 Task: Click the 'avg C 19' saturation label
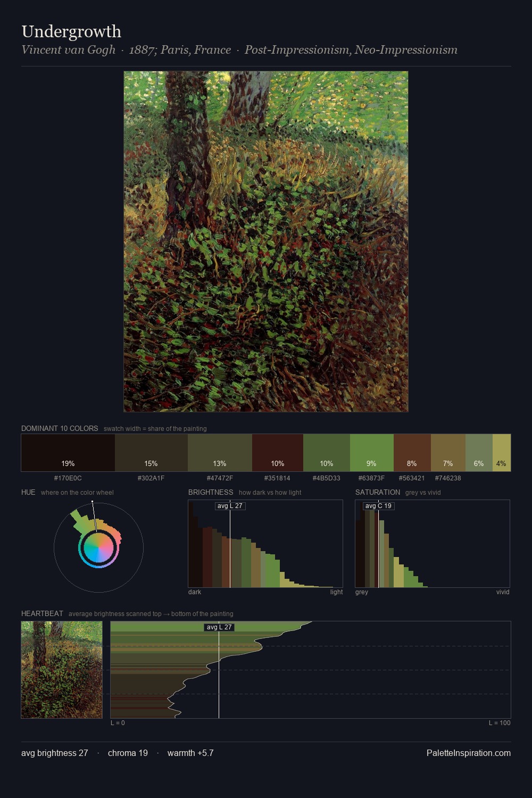378,506
